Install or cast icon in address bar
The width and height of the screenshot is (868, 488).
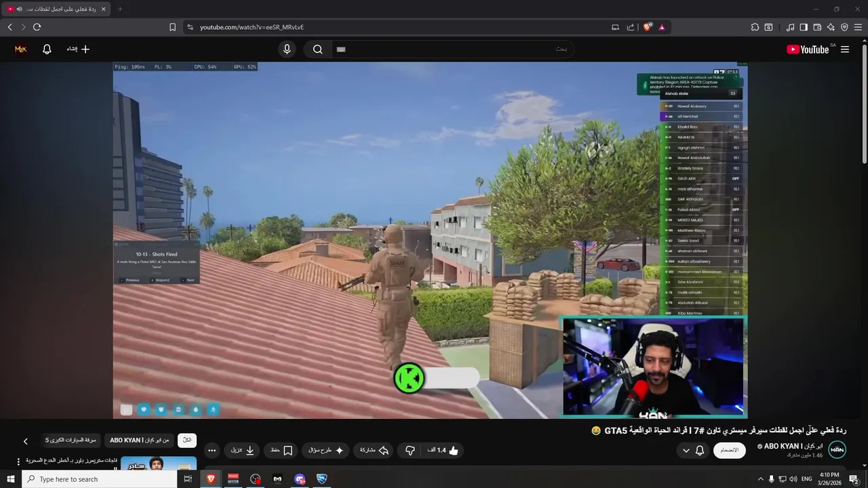615,27
